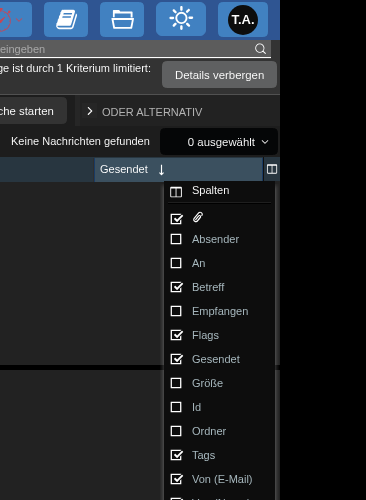The width and height of the screenshot is (366, 500).
Task: Click the Flags label in columns menu
Action: pos(205,335)
